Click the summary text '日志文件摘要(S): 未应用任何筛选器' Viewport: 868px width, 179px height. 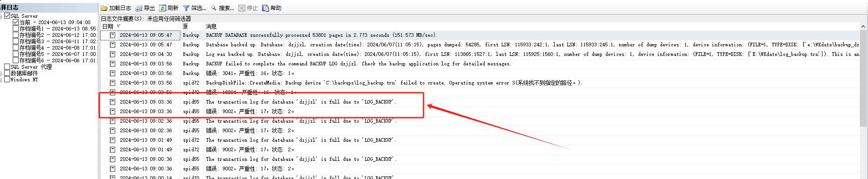pyautogui.click(x=146, y=19)
